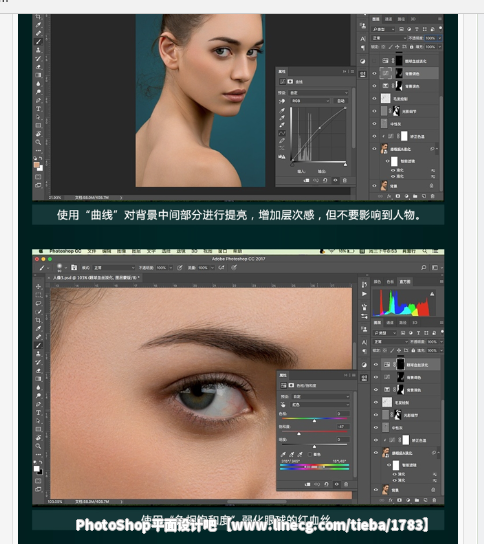This screenshot has height=544, width=484.
Task: Open 3D tab in upper Layers panel group
Action: click(x=413, y=19)
